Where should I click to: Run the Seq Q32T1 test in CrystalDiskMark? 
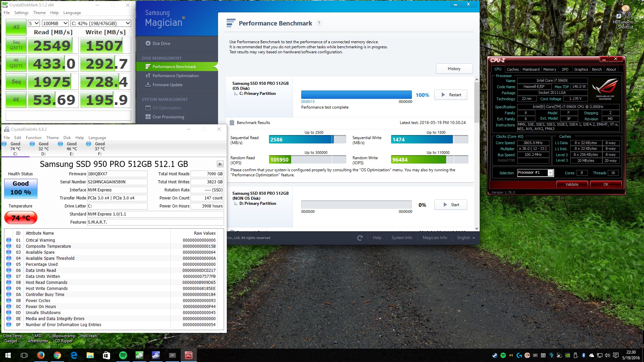(16, 45)
